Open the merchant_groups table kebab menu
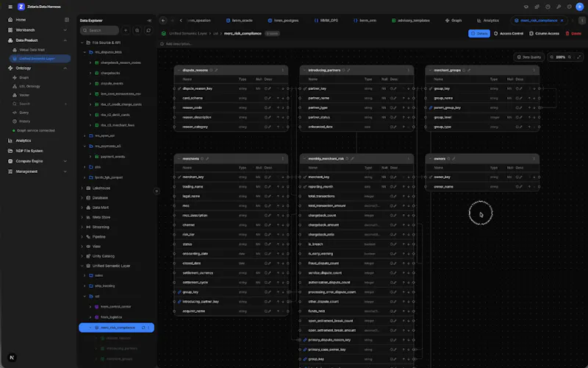 click(534, 70)
